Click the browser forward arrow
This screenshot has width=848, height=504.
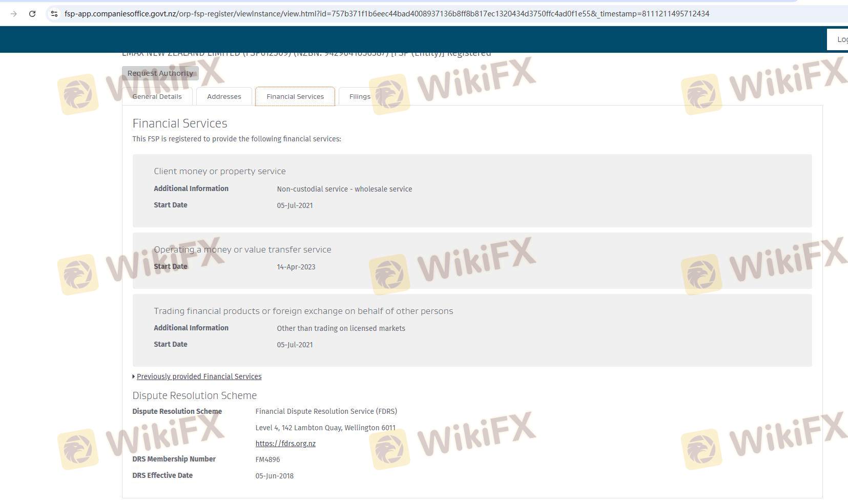tap(14, 14)
